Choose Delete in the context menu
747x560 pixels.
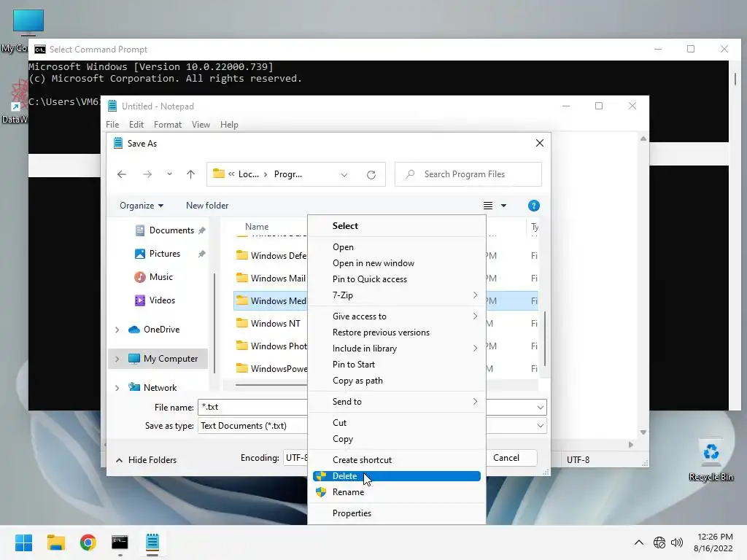396,476
